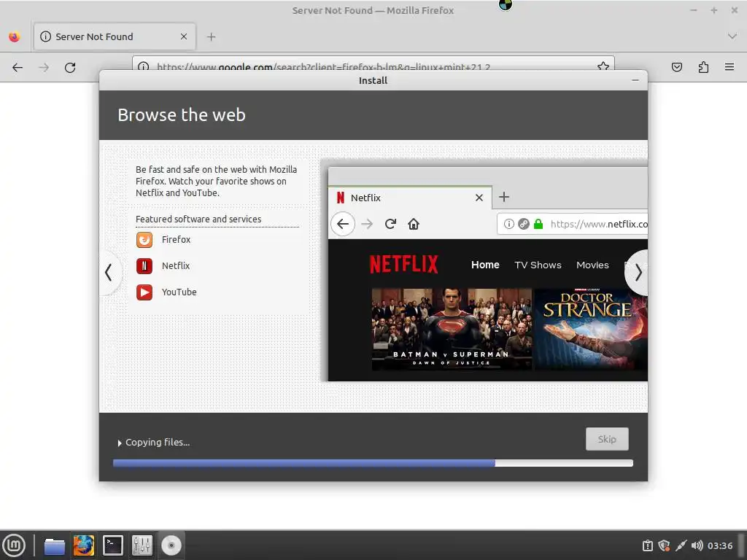Click the Firefox label in featured list
Viewport: 747px width, 560px height.
176,239
